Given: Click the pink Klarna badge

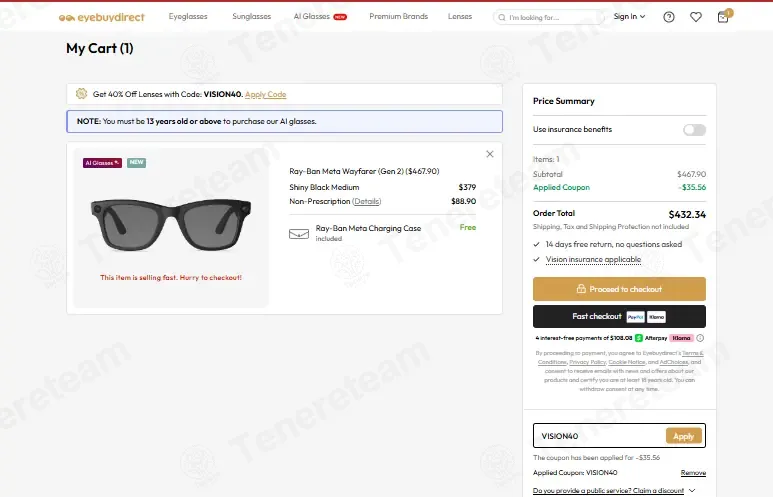Looking at the screenshot, I should pyautogui.click(x=681, y=338).
